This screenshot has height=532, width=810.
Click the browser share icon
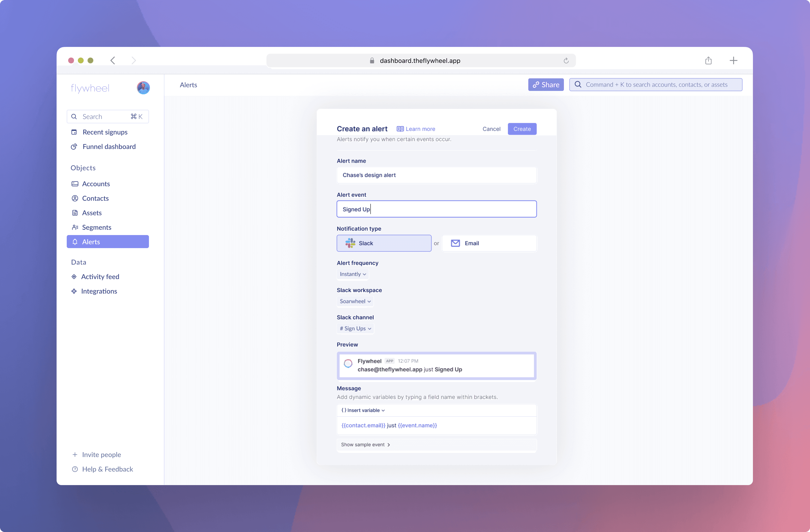pos(708,61)
